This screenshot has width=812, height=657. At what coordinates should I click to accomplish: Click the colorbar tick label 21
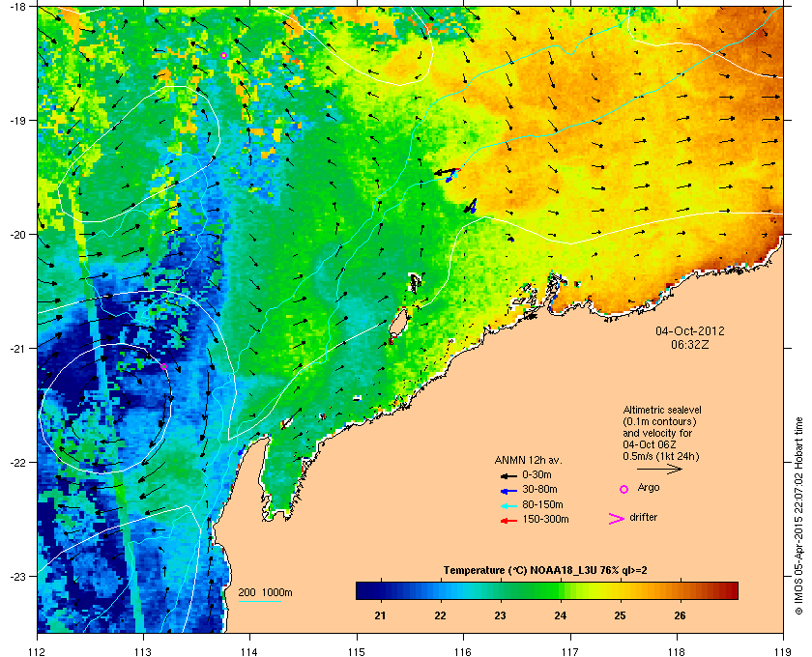[380, 615]
